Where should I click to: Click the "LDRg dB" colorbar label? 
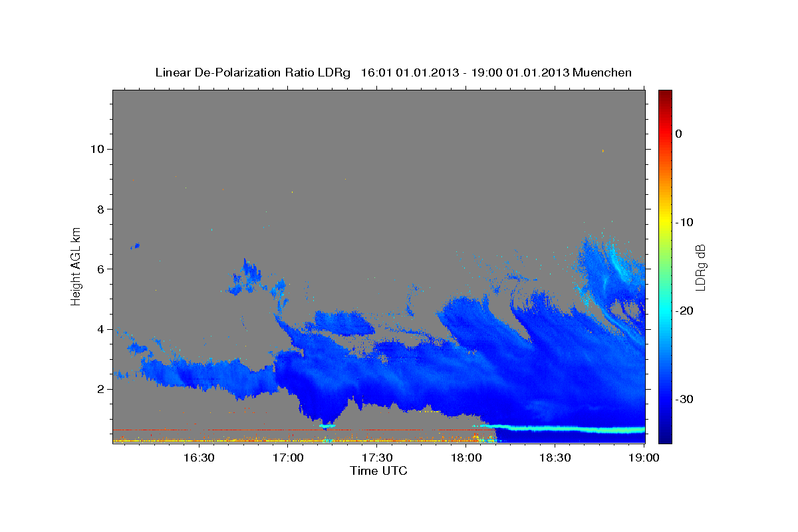click(x=700, y=266)
